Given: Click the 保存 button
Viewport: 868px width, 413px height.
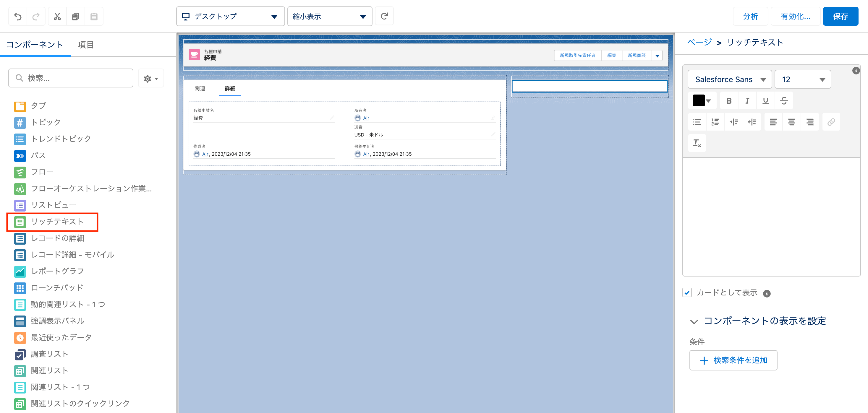Looking at the screenshot, I should pos(841,16).
